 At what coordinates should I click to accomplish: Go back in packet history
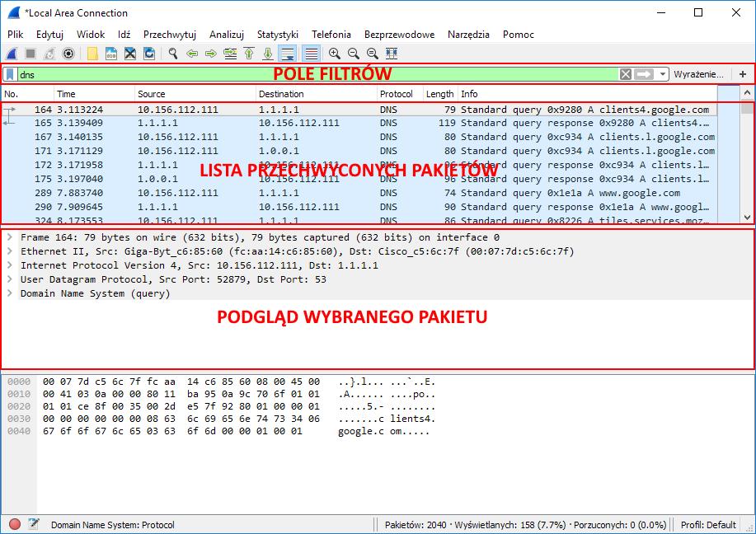click(192, 54)
